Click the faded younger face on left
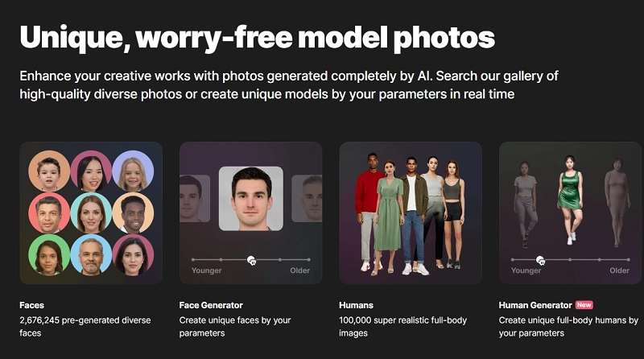This screenshot has width=644, height=359. pyautogui.click(x=195, y=198)
